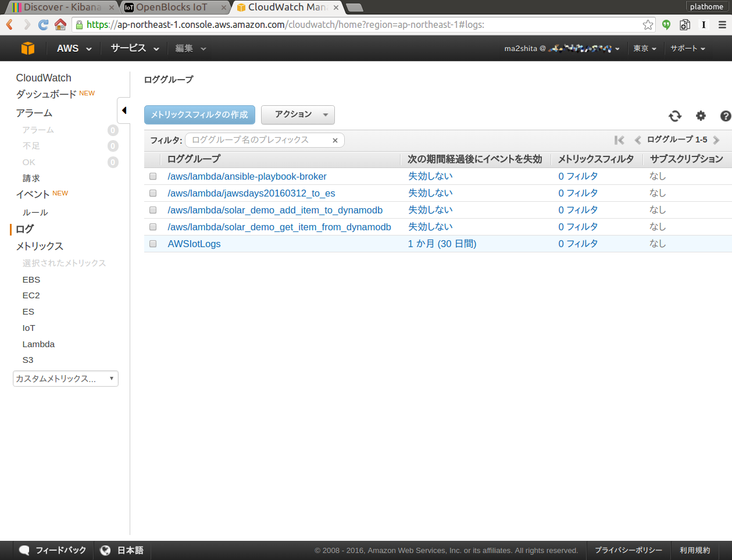Click メトリックスフィルタの作成 button

click(x=199, y=115)
